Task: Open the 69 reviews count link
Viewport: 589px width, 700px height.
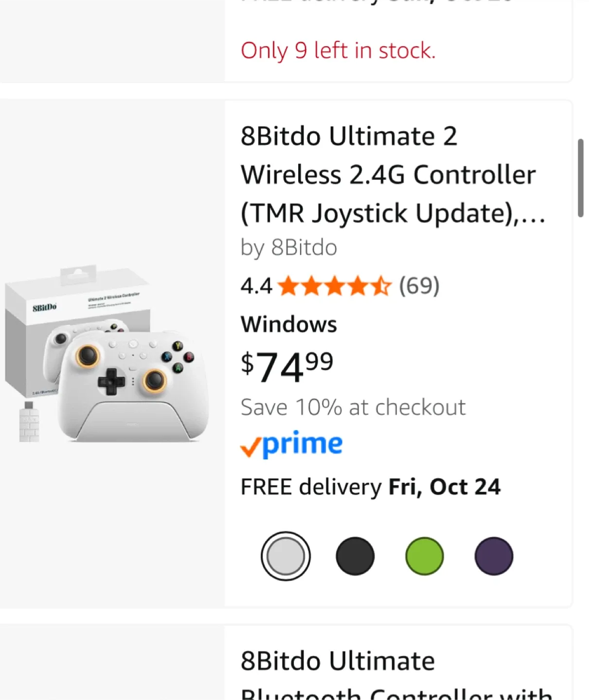Action: point(419,286)
